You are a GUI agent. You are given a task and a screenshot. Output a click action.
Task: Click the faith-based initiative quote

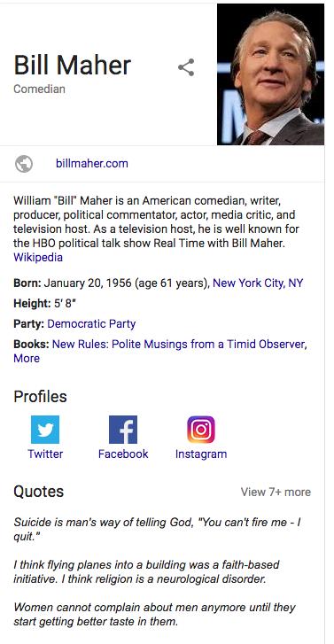(x=147, y=571)
